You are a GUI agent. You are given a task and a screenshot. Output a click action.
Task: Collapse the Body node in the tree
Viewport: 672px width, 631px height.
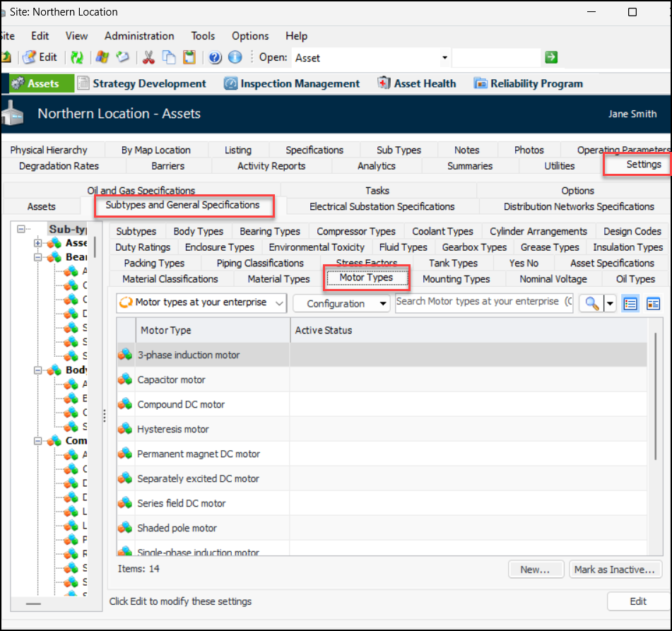(37, 370)
